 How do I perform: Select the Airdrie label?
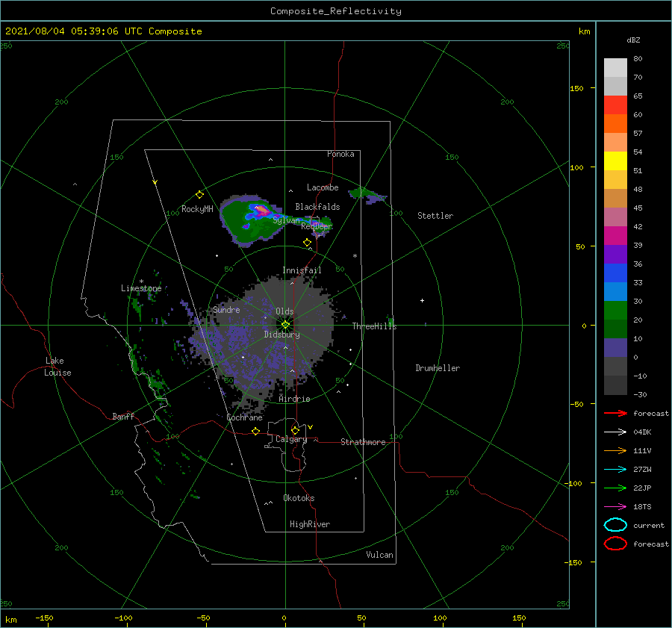[294, 399]
